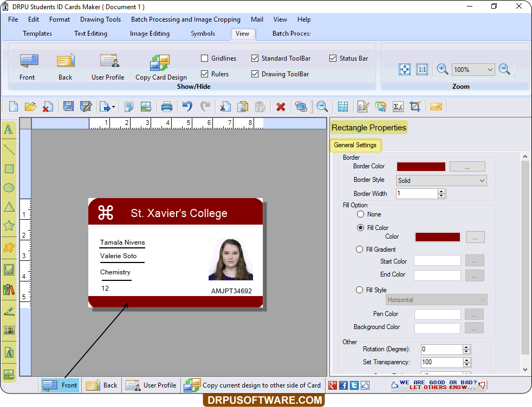Click the Set Transparency input field
The height and width of the screenshot is (407, 532).
[442, 362]
